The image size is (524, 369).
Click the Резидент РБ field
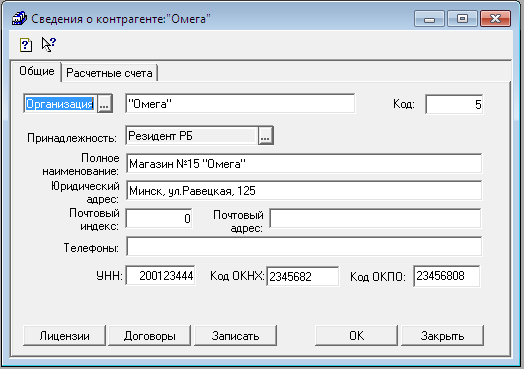191,136
